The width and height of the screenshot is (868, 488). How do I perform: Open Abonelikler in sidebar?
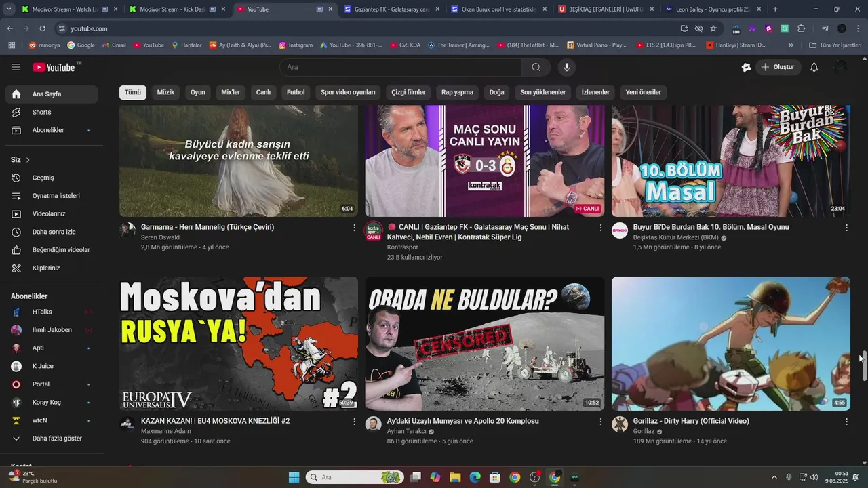[x=52, y=130]
